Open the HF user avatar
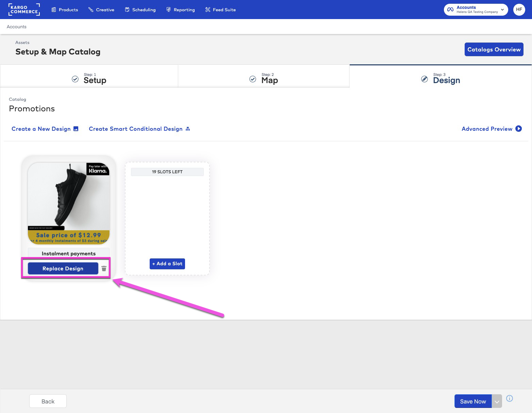 [519, 10]
